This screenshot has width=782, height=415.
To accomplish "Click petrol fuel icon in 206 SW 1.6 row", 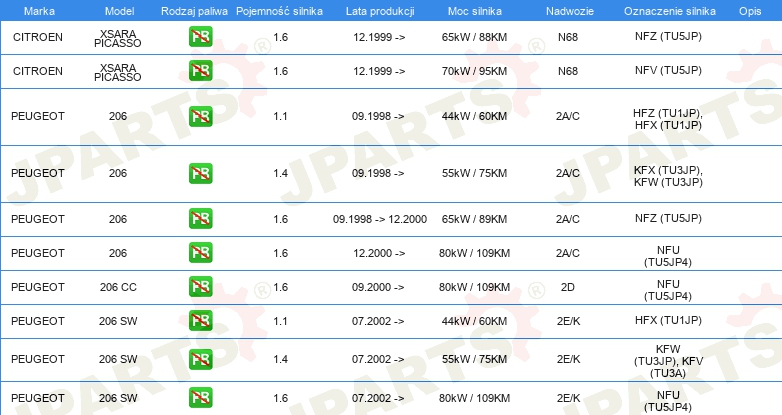I will pyautogui.click(x=200, y=398).
